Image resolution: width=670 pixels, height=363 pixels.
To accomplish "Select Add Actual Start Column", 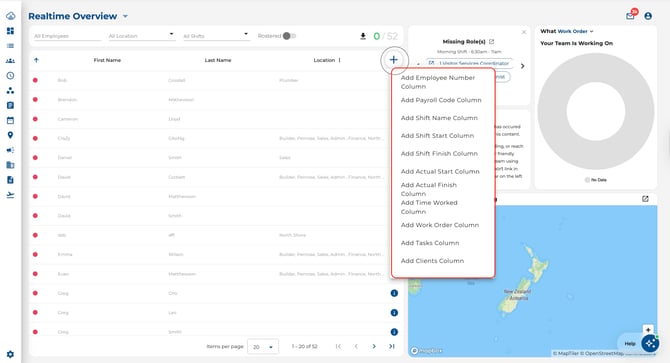I will (x=443, y=171).
